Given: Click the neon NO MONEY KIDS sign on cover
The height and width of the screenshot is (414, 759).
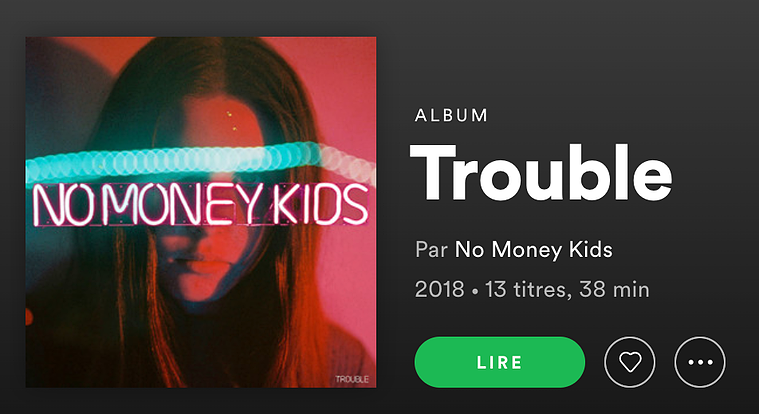Looking at the screenshot, I should coord(200,205).
